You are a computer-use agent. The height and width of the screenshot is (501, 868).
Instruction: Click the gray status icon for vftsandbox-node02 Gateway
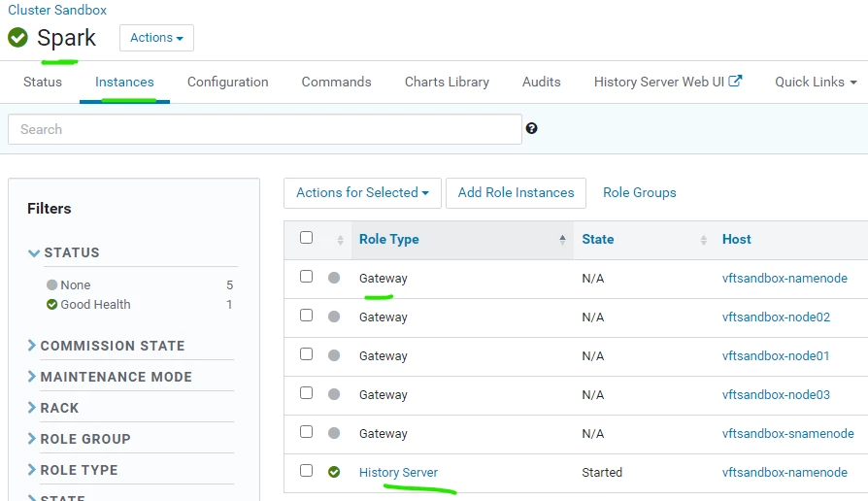(334, 317)
